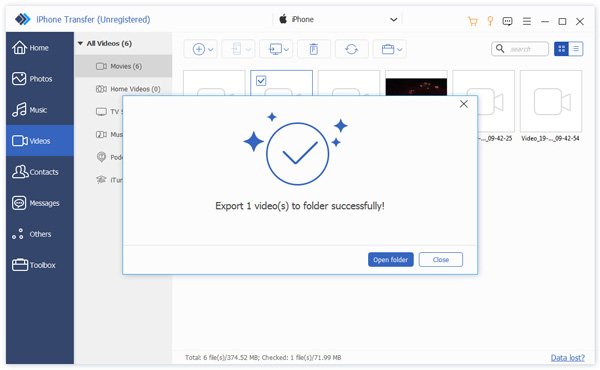Viewport: 600px width, 370px height.
Task: Open the hamburger menu in title bar
Action: tap(527, 21)
